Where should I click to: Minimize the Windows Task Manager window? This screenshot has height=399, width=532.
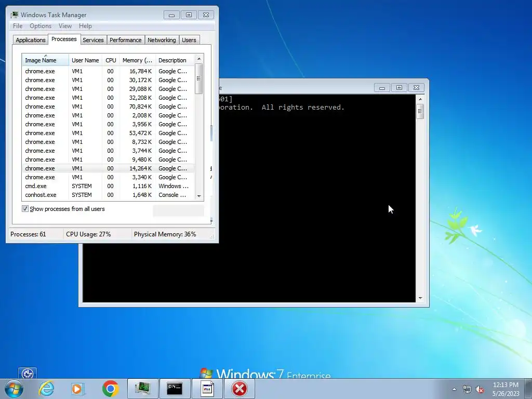pos(171,15)
